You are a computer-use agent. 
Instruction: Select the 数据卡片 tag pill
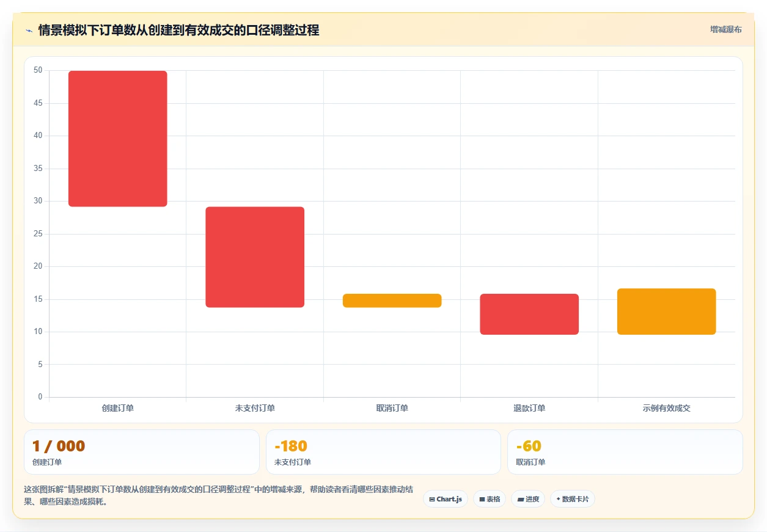(573, 499)
